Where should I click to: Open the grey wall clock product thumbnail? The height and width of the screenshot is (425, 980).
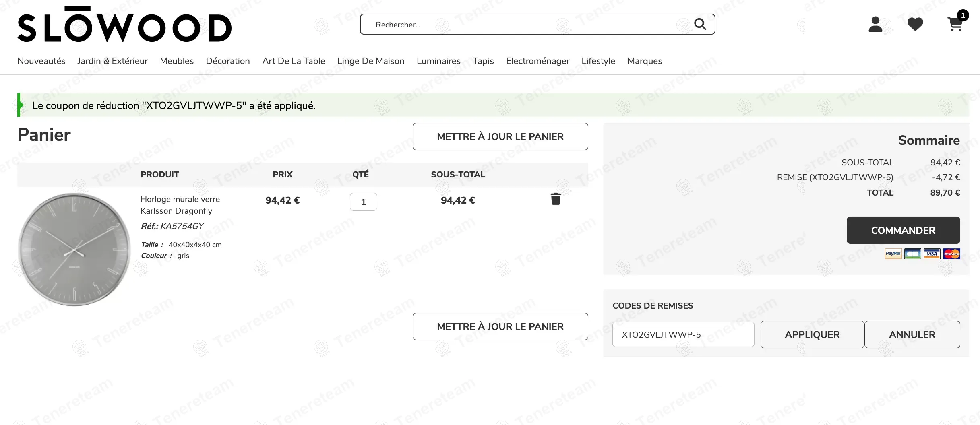(x=74, y=250)
